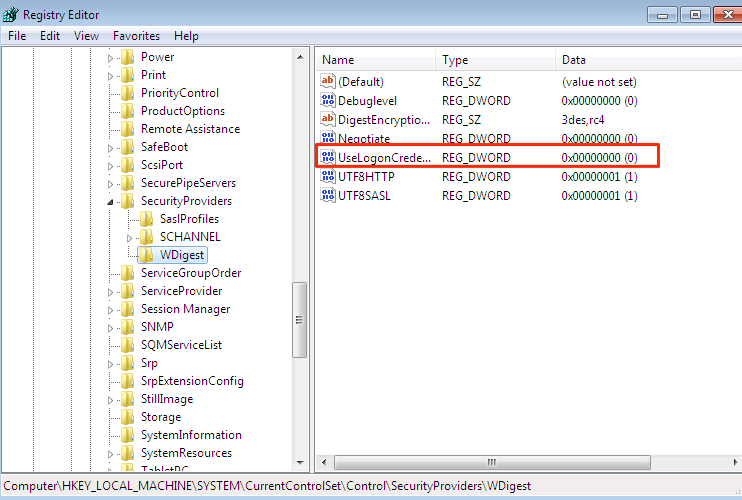Image resolution: width=742 pixels, height=500 pixels.
Task: Click '(value not set)' data cell
Action: [599, 82]
